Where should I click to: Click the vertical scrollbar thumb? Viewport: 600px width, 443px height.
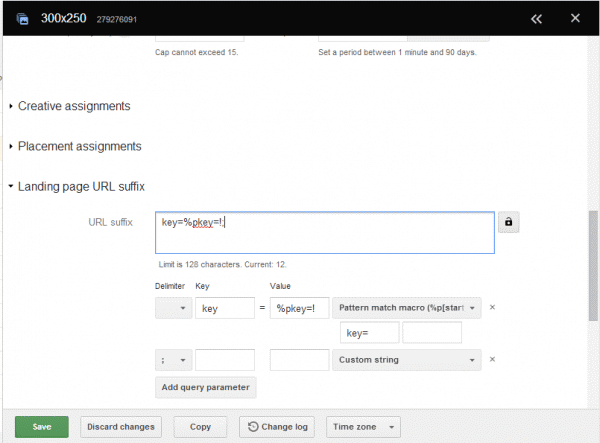(x=593, y=265)
